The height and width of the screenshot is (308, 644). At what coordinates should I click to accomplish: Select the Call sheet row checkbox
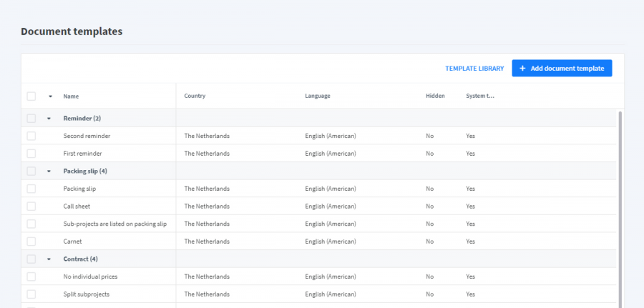(31, 207)
